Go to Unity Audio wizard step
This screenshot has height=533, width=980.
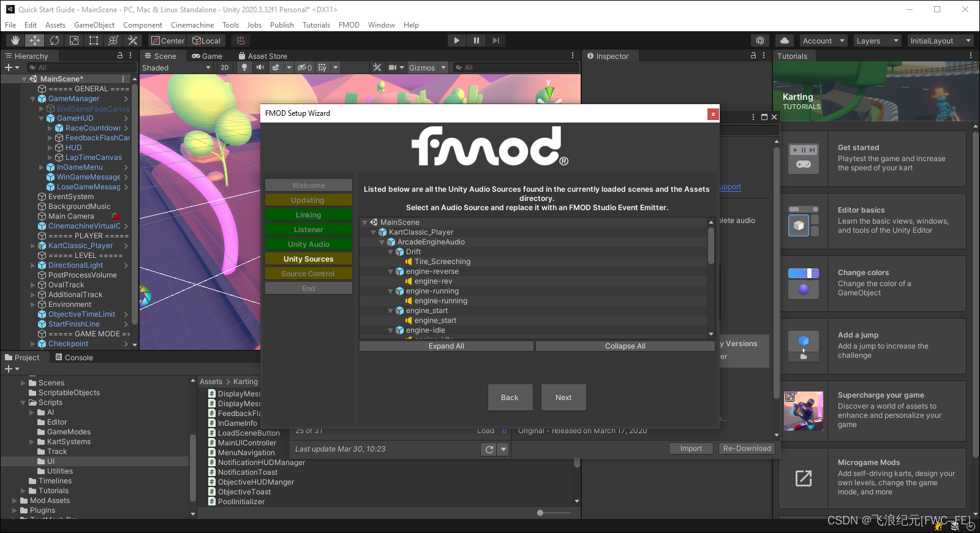click(309, 244)
